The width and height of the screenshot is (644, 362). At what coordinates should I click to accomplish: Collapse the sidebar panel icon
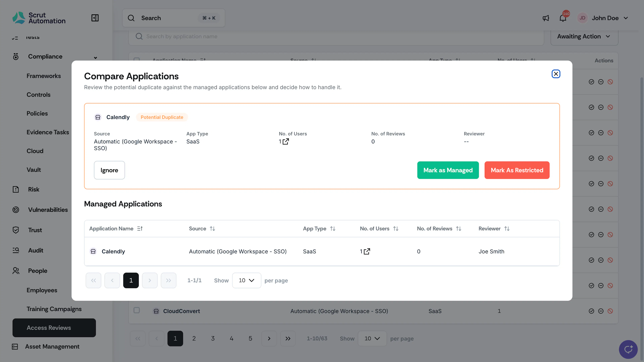[x=95, y=18]
